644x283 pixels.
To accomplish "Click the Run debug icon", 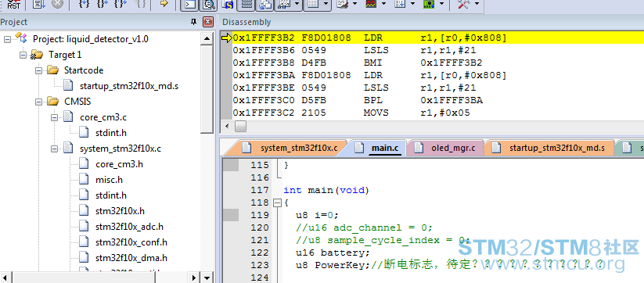I will [38, 4].
